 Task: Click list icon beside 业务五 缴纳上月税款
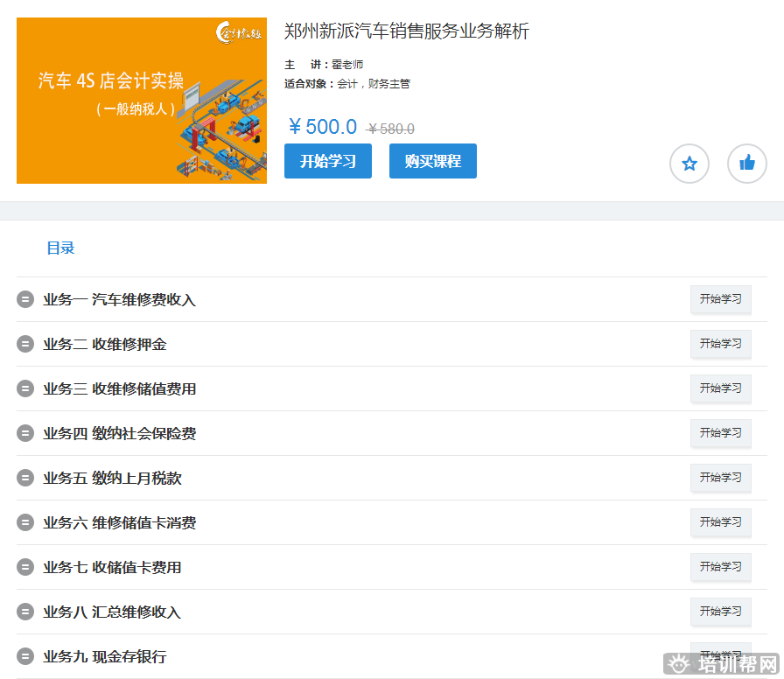click(25, 478)
